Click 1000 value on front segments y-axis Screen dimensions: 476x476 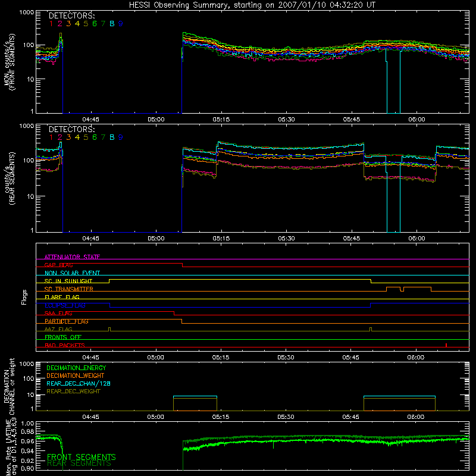coord(27,12)
